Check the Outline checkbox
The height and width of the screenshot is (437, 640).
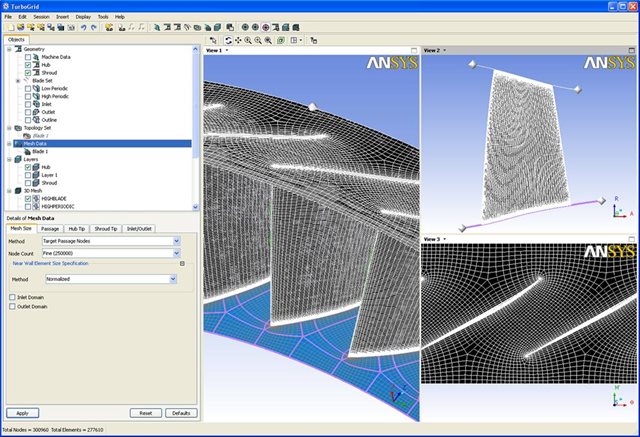click(x=28, y=120)
